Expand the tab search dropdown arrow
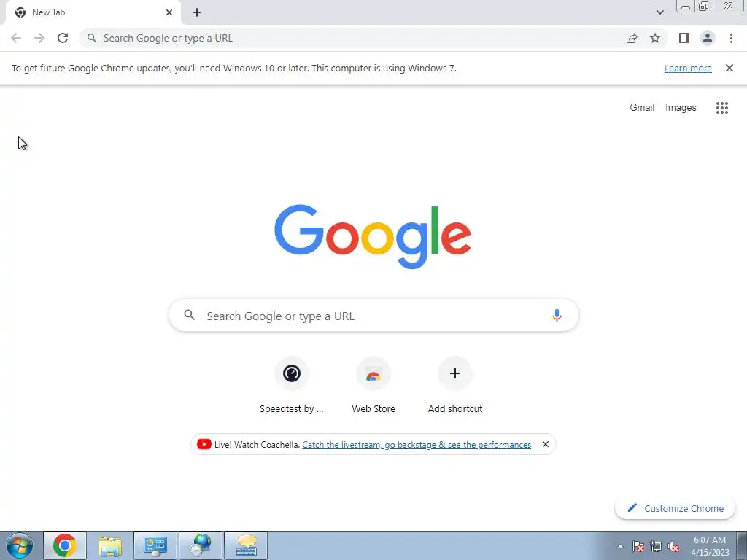 (659, 12)
